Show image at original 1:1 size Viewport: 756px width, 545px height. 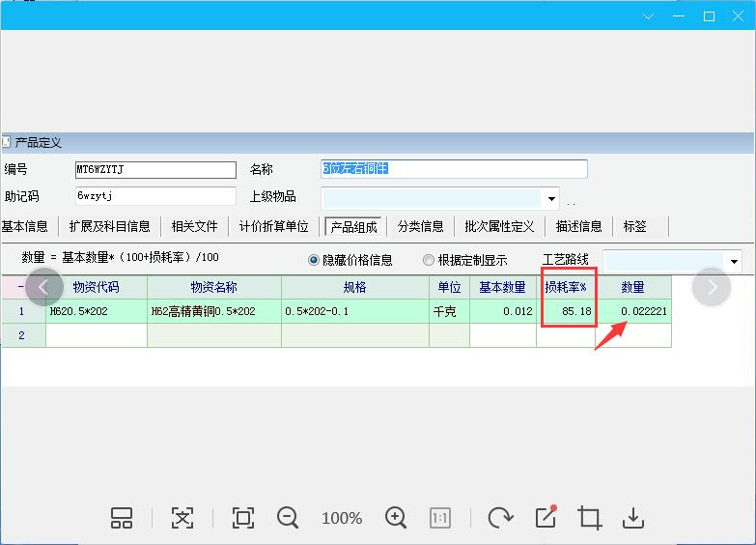pos(440,518)
